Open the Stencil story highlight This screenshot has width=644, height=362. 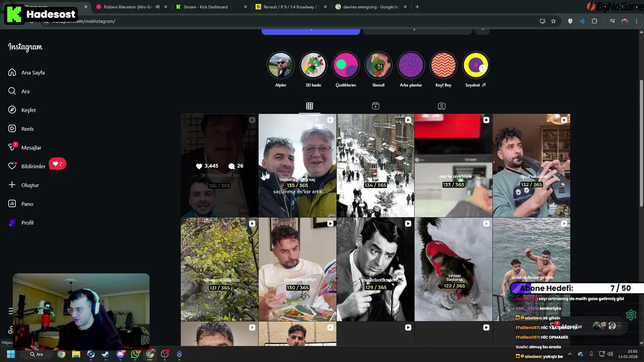pos(378,65)
